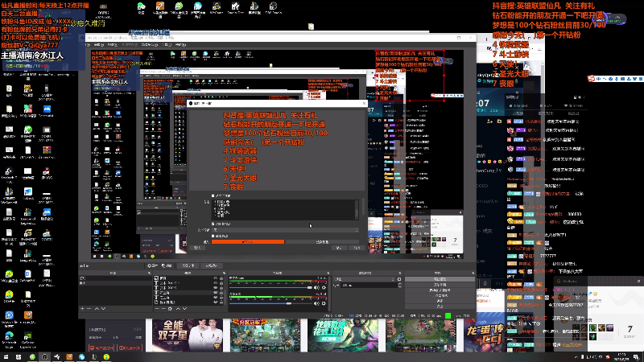
Task: Open the 全能双子星 video thumbnail
Action: 188,335
